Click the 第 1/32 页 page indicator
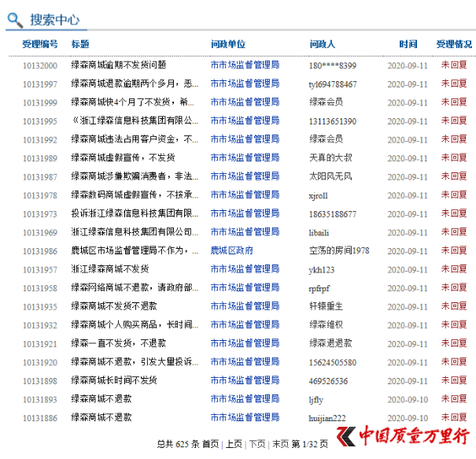476x459 pixels. [x=310, y=444]
